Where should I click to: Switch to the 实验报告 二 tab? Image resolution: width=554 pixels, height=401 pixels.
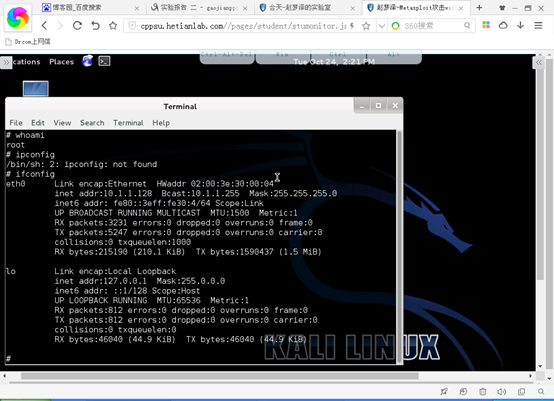click(199, 7)
